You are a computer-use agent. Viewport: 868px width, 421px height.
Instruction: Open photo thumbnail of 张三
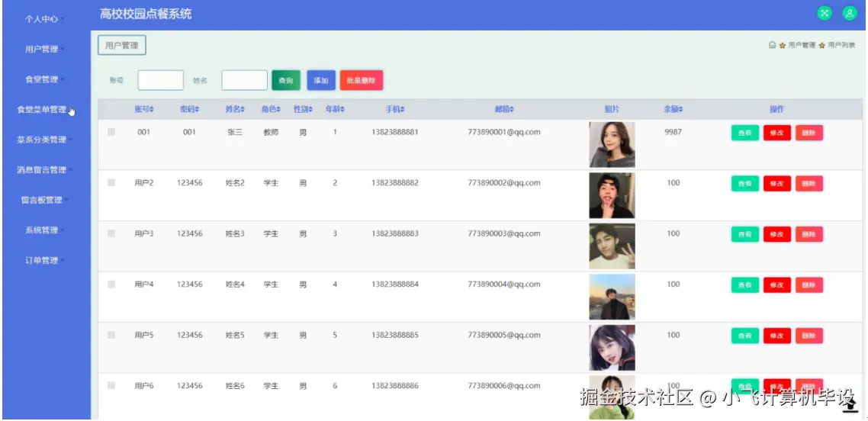[612, 144]
